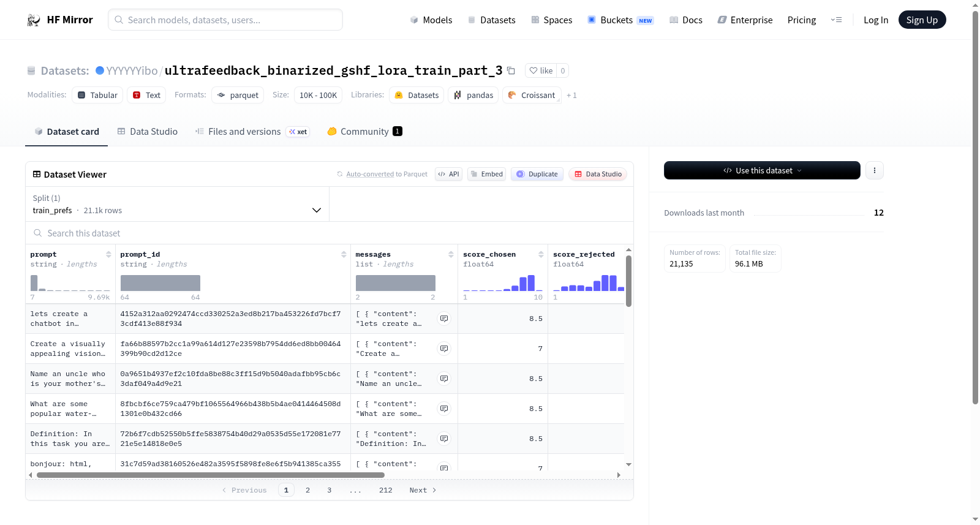Click the page's vertical scrollbar
This screenshot has height=525, width=980.
coord(975,207)
